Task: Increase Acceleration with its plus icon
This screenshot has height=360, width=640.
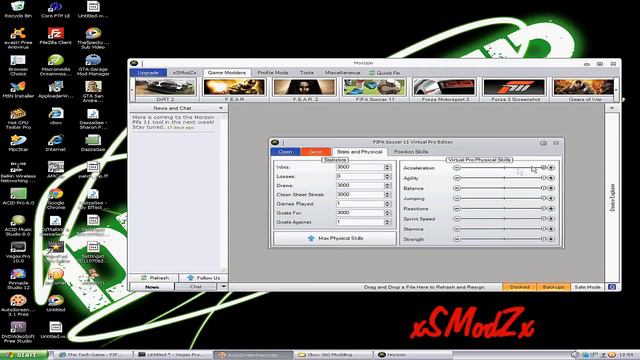Action: [551, 168]
